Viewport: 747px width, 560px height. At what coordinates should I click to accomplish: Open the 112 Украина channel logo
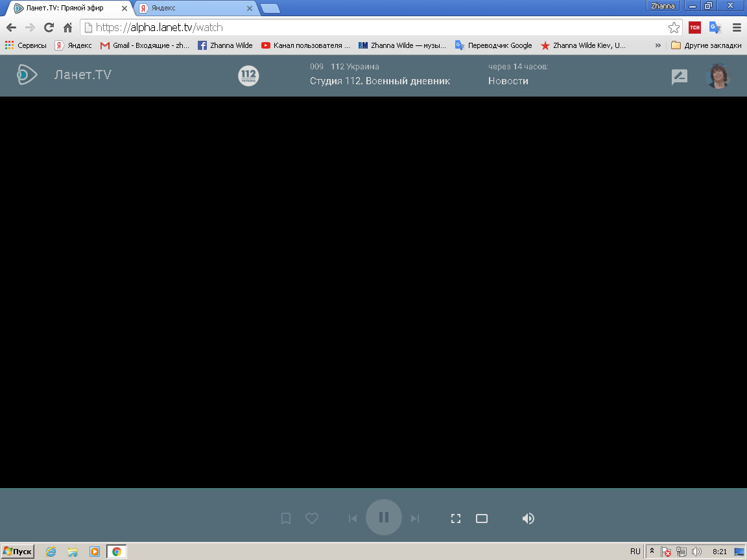[x=248, y=76]
